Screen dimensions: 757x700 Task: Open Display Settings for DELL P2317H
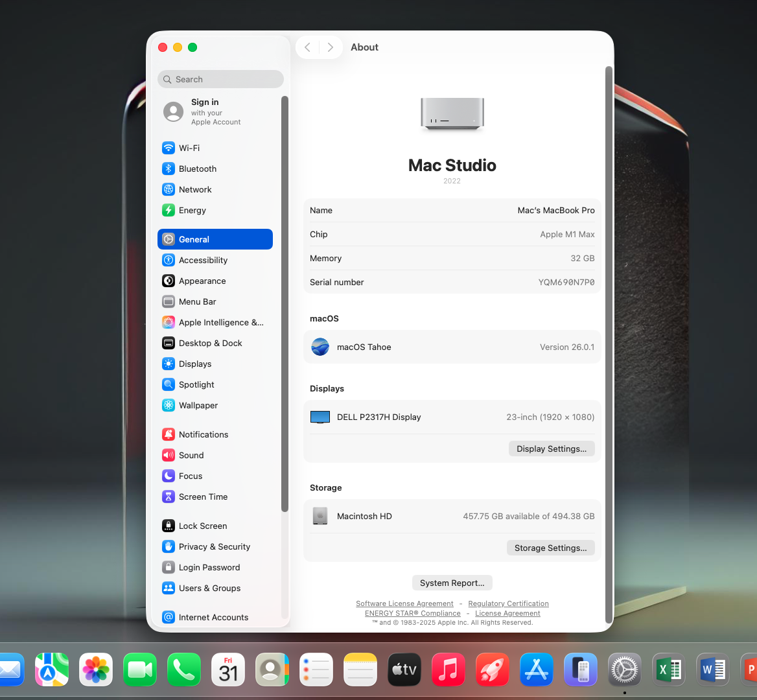[552, 449]
